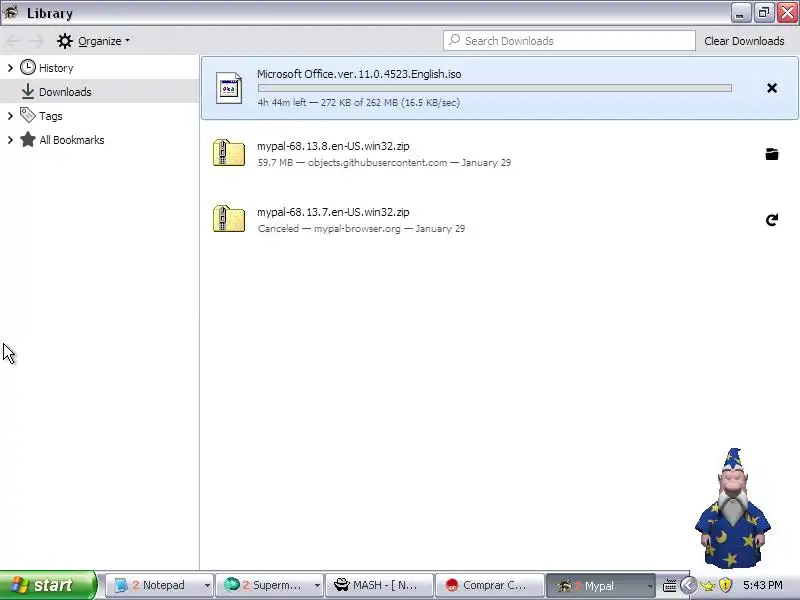Expand the Tags tree node
The image size is (800, 600).
(x=10, y=116)
